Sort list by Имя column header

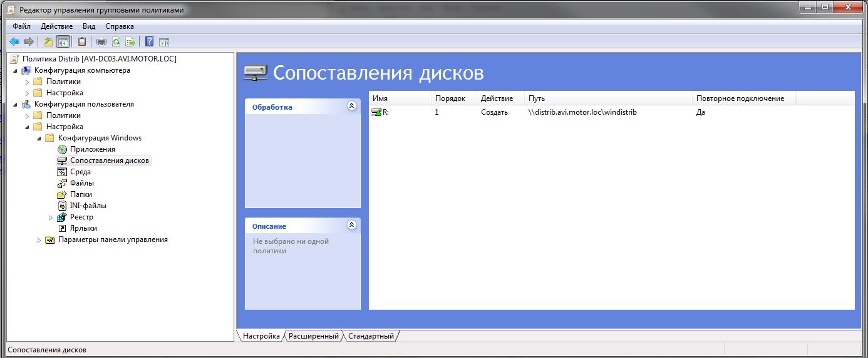pos(400,98)
